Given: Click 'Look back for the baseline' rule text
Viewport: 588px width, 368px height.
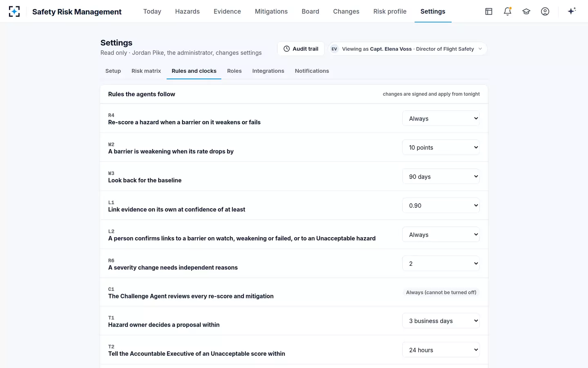Looking at the screenshot, I should (145, 180).
